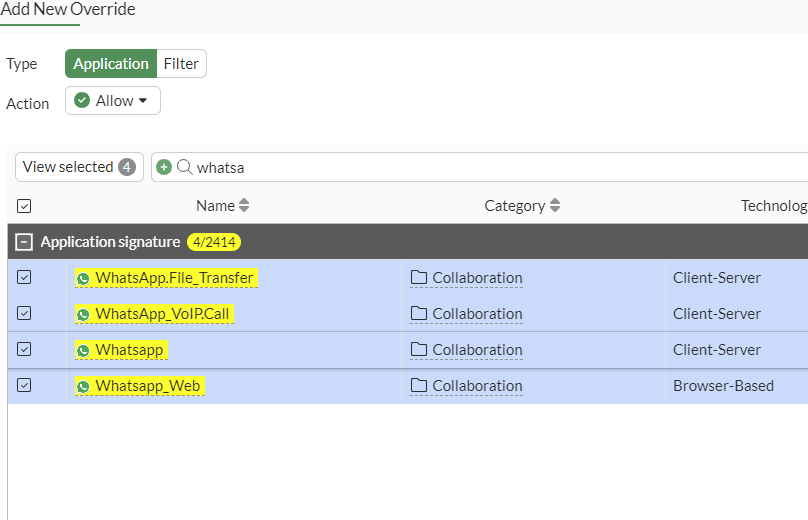Click the WhatsApp icon beside WhatsApp_VoIP.Call

click(x=84, y=314)
